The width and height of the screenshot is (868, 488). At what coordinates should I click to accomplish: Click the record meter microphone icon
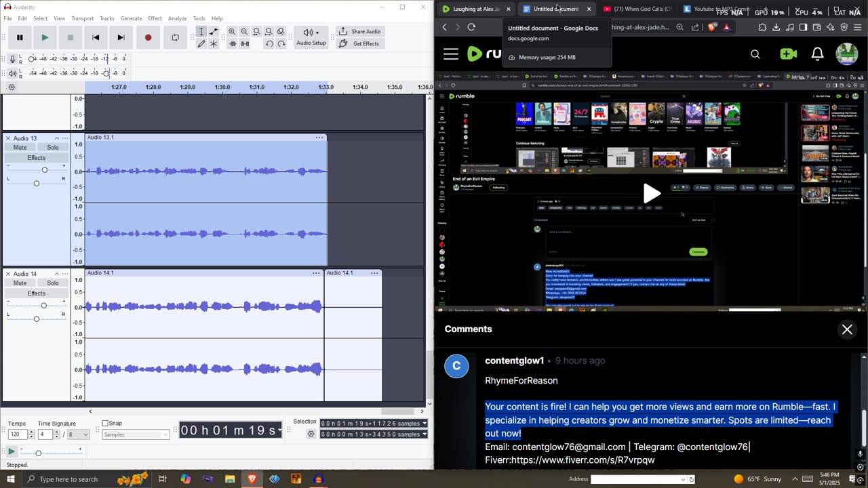[x=12, y=59]
